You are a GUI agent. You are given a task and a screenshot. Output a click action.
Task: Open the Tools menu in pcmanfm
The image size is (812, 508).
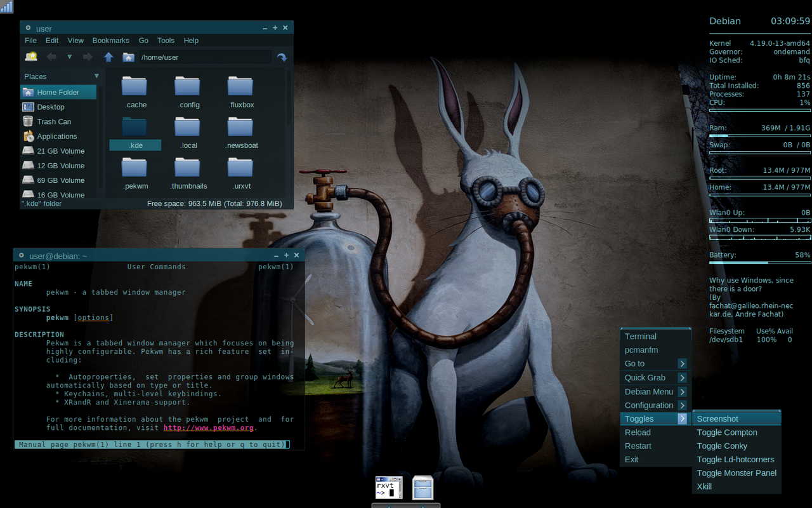point(166,40)
